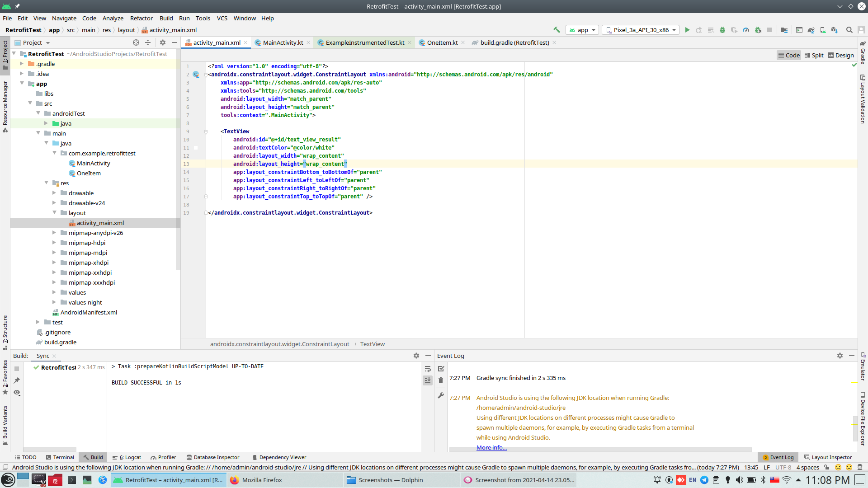Open AVD Manager device icon

[x=823, y=30]
